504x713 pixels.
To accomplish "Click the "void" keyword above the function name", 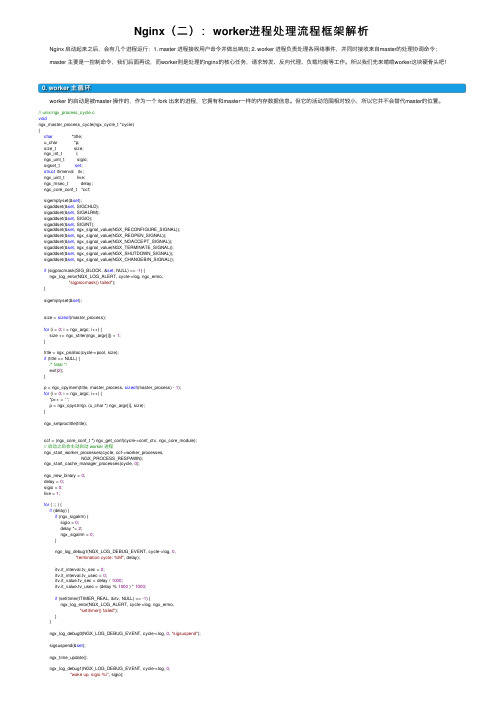I will point(43,118).
